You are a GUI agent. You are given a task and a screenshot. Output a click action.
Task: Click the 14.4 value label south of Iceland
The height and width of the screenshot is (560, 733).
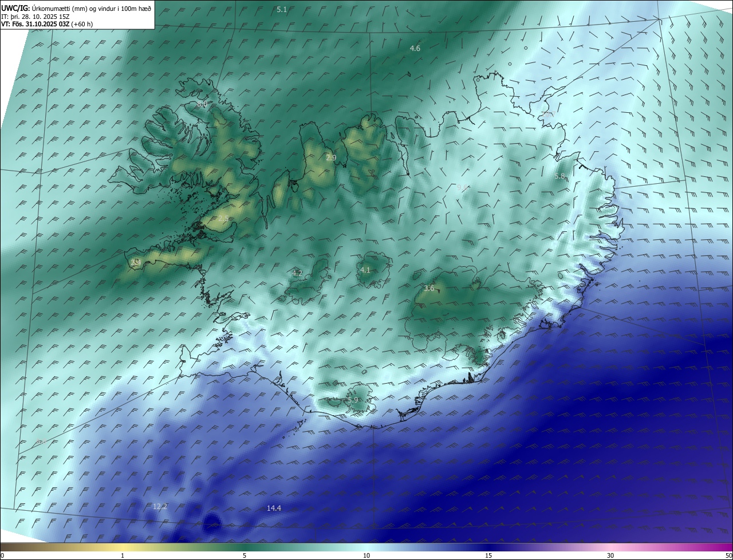click(274, 508)
